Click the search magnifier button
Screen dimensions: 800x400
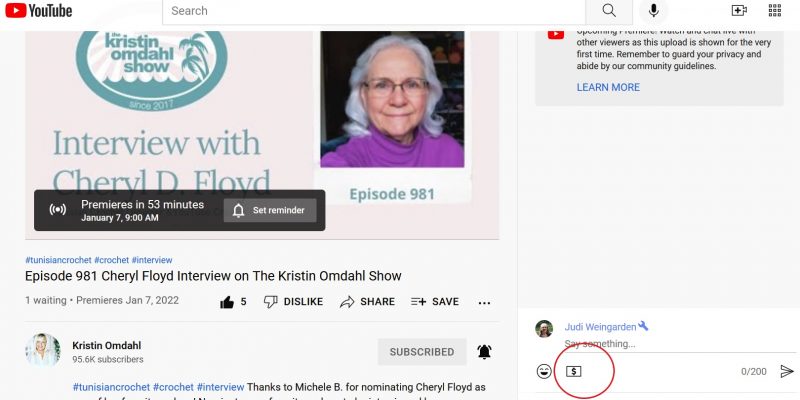click(x=609, y=11)
